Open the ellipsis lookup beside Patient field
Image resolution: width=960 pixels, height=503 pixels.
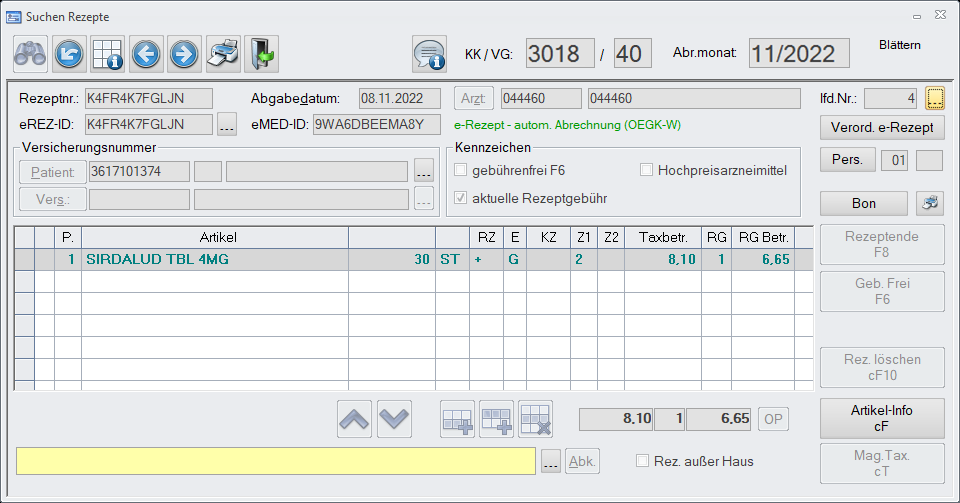pos(424,172)
